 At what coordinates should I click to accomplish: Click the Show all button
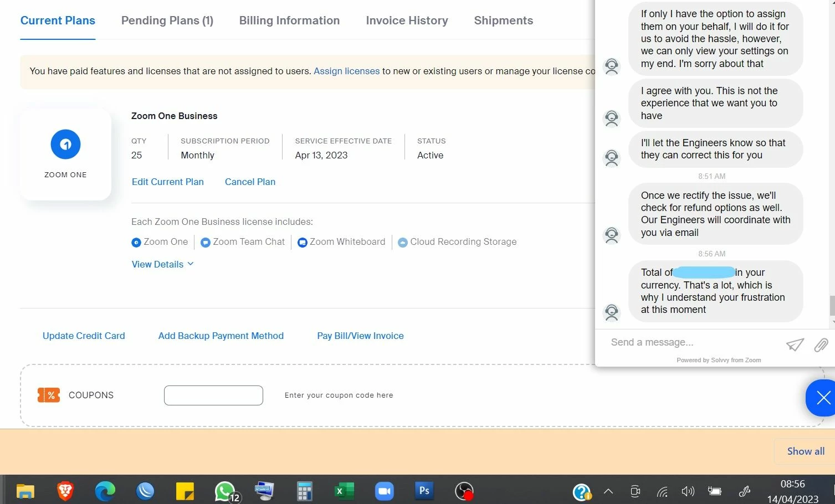coord(806,451)
